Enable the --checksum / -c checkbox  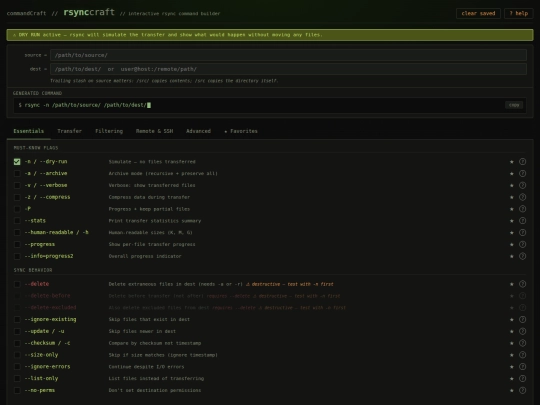point(17,343)
